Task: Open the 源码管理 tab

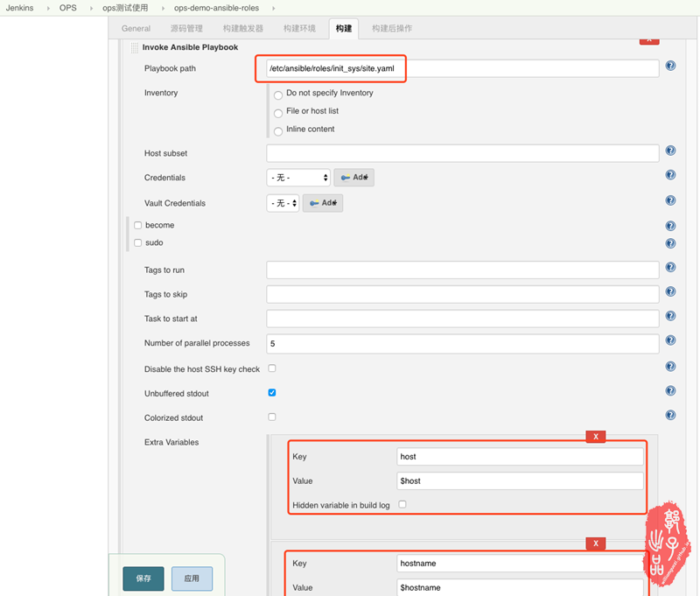Action: 187,28
